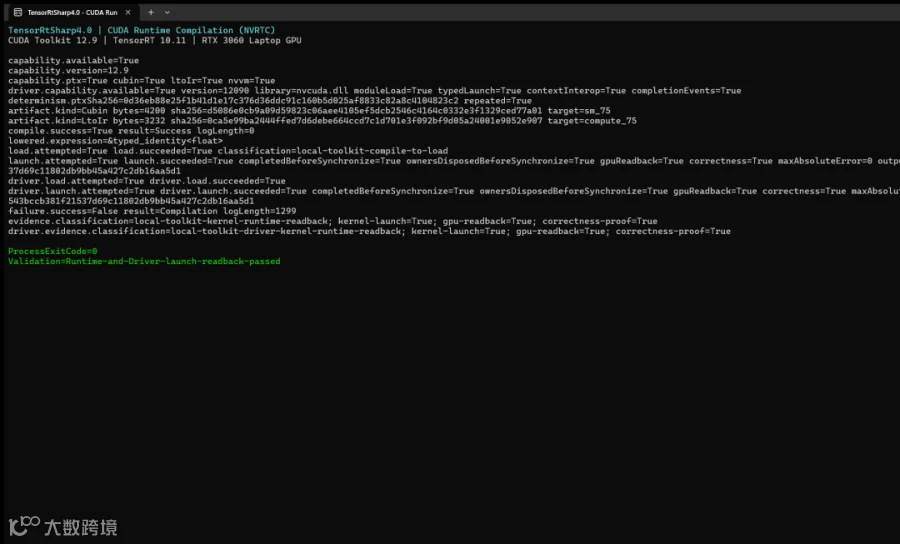This screenshot has width=900, height=544.
Task: Click the 'capability.version=12.9' line
Action: pyautogui.click(x=68, y=71)
